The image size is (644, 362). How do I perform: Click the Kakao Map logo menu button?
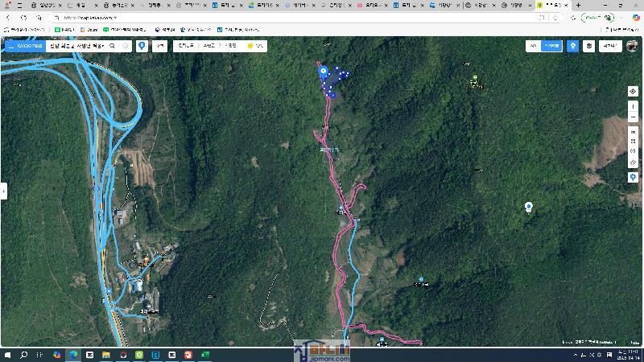24,46
